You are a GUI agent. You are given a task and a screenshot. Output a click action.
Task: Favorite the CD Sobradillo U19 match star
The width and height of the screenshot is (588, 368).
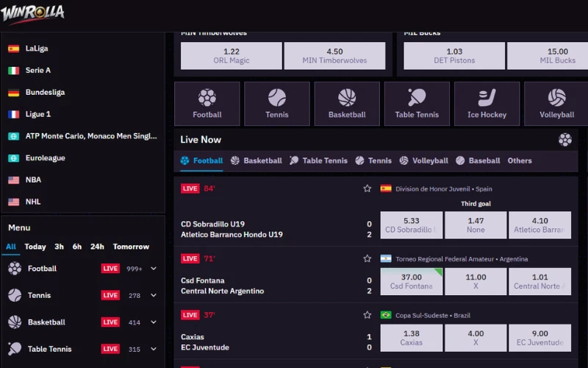tap(367, 188)
